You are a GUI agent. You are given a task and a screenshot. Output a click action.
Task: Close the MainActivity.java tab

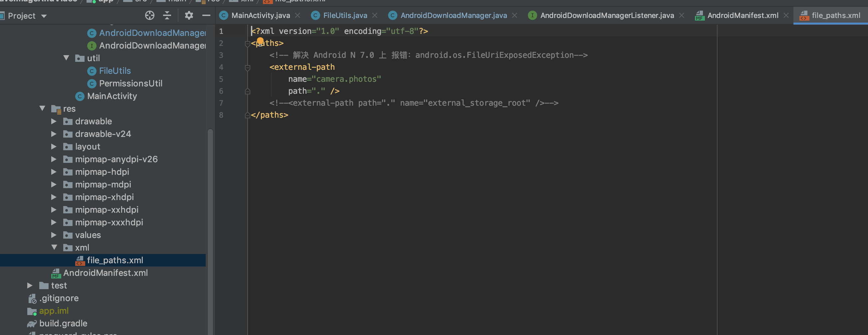click(298, 16)
